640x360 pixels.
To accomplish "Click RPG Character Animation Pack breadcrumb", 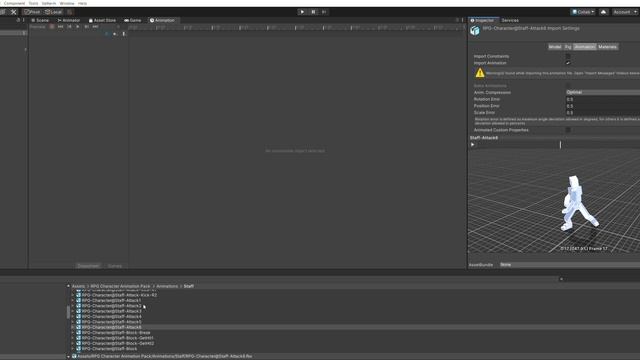I will 120,286.
